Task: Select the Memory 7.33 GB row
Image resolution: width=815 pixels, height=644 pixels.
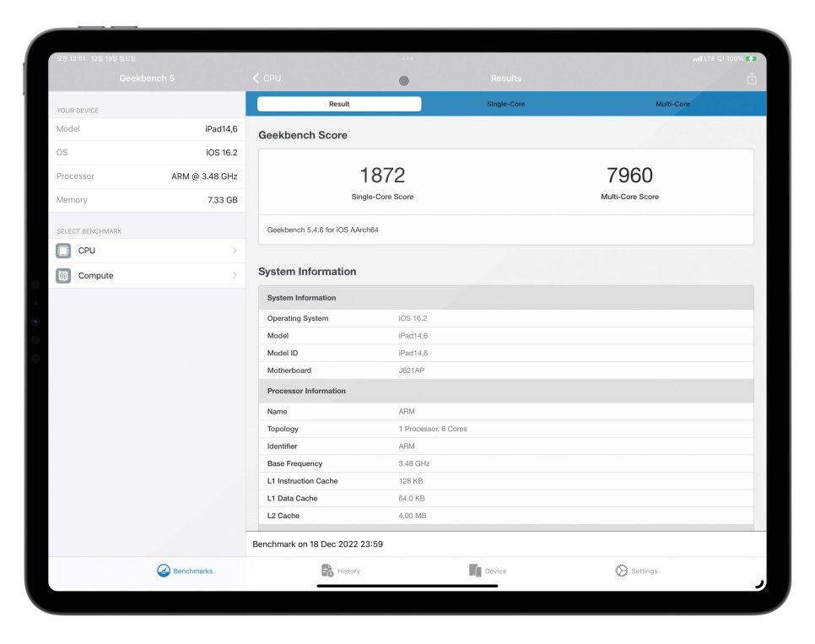Action: 147,200
